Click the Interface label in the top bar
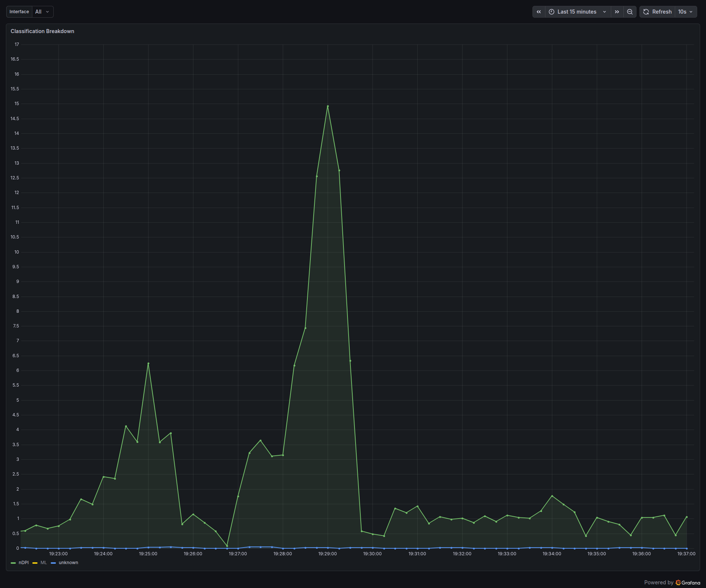 pyautogui.click(x=19, y=11)
